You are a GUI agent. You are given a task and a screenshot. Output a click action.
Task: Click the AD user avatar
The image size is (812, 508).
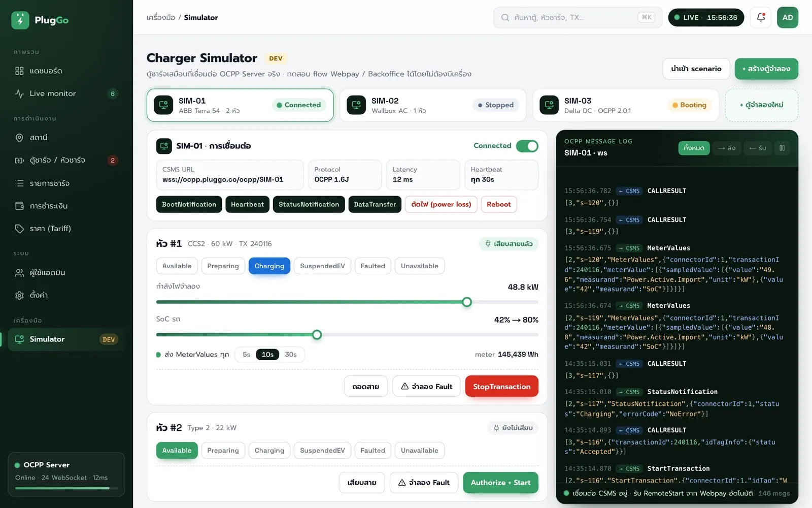(788, 17)
